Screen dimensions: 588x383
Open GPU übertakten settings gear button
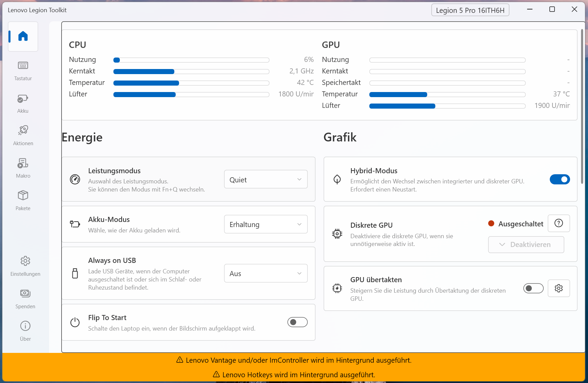(x=559, y=288)
